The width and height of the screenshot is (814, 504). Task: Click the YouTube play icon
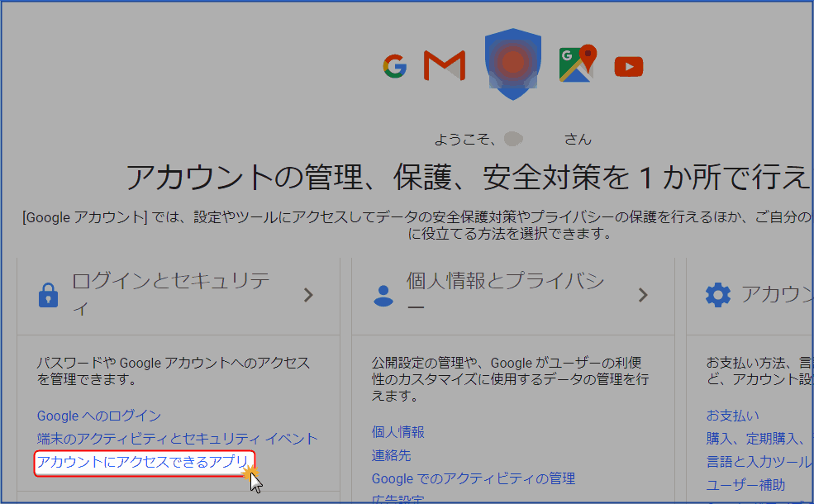coord(629,67)
